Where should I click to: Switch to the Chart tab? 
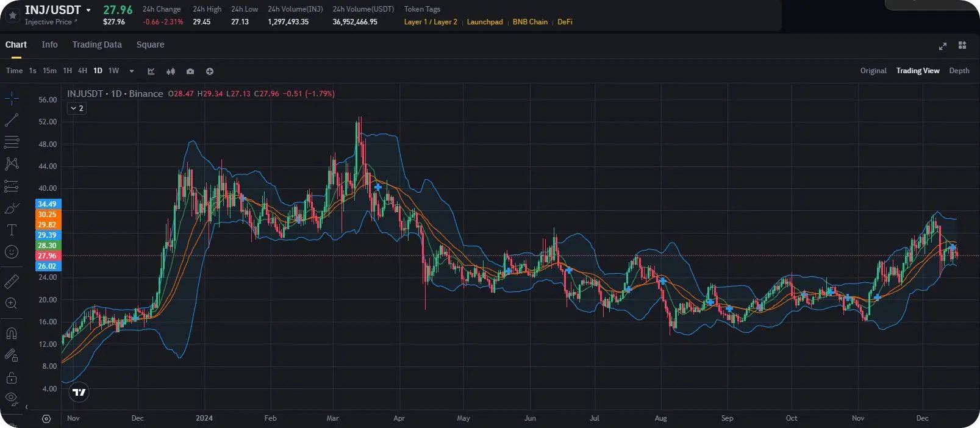coord(16,45)
